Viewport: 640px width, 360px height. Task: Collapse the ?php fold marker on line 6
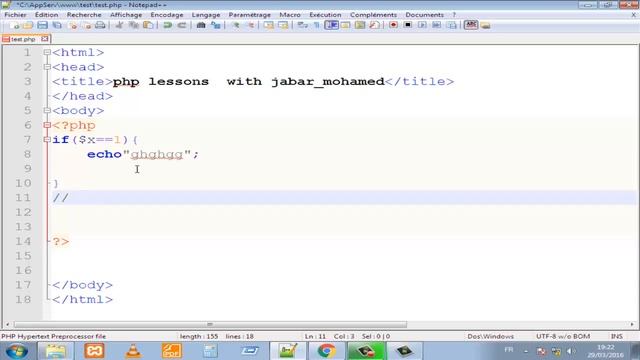(x=47, y=125)
